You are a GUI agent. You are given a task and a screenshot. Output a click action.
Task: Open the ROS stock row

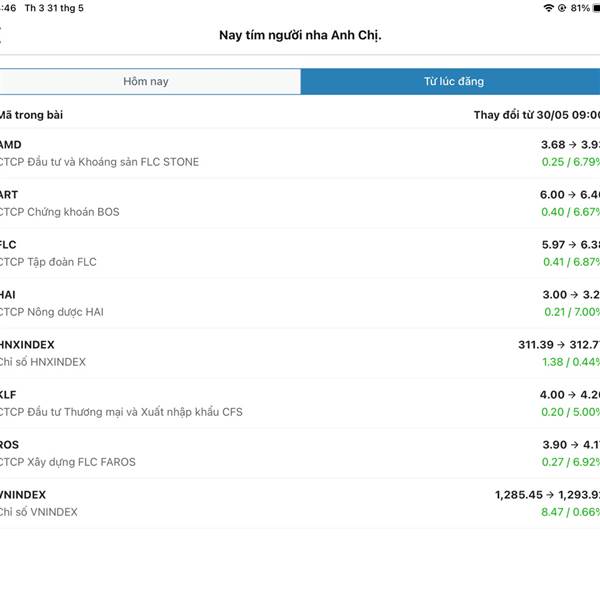coord(300,453)
